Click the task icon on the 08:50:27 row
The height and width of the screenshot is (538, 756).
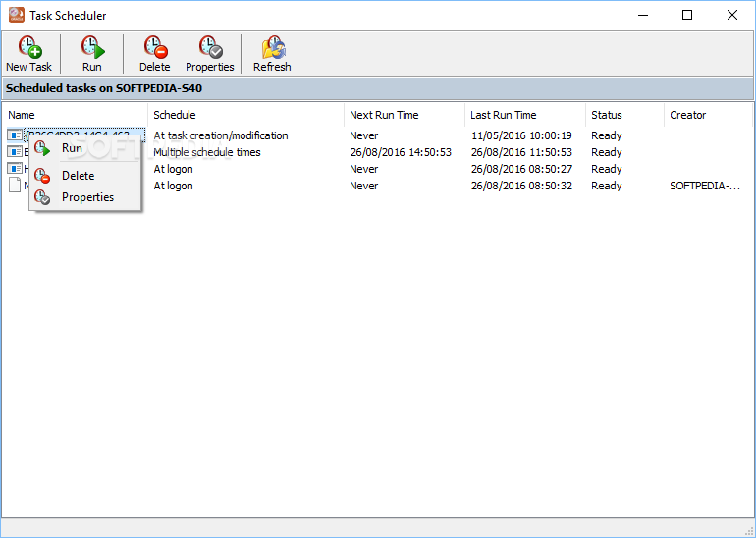pos(15,169)
